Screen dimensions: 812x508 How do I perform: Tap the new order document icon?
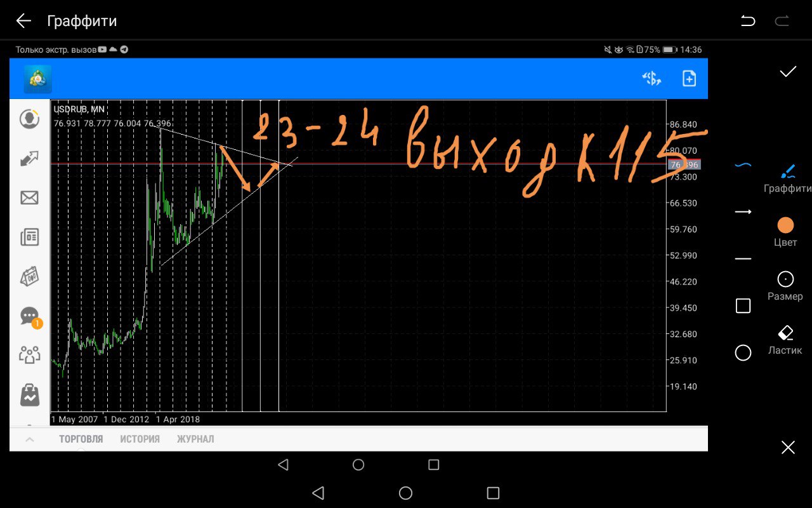pos(689,79)
